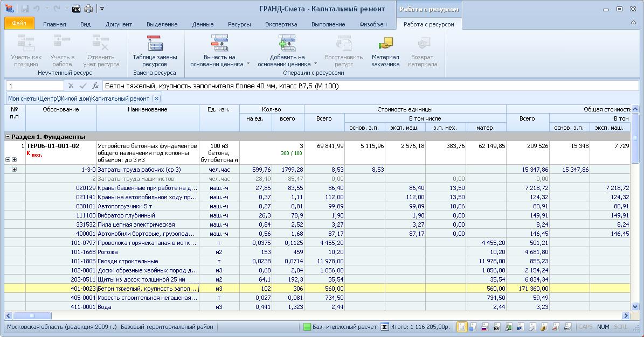Screen dimensions: 644x337
Task: Switch to the Ресурсы ribbon tab
Action: click(x=239, y=24)
